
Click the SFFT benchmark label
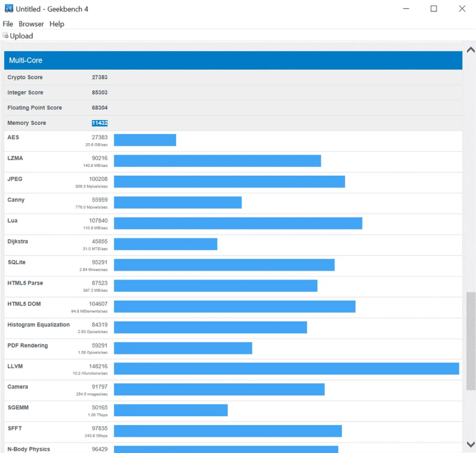tap(14, 428)
